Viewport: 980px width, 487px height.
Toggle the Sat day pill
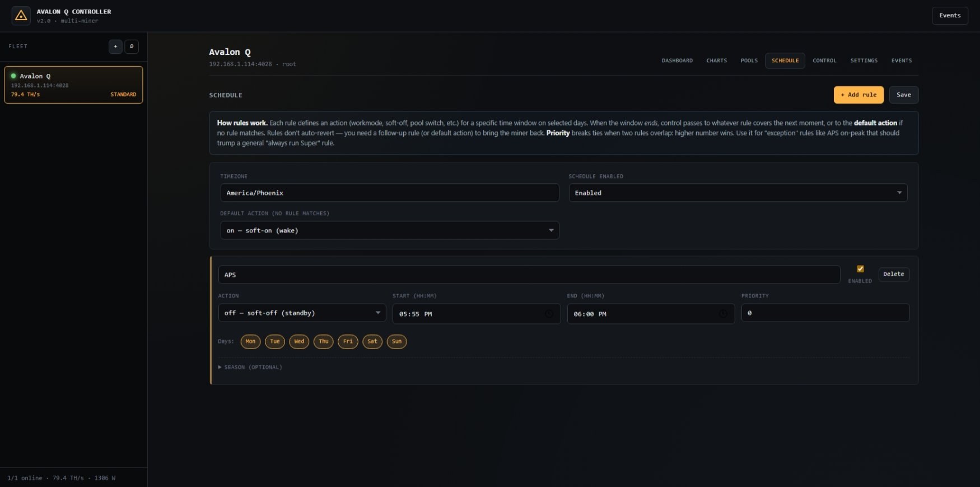372,341
